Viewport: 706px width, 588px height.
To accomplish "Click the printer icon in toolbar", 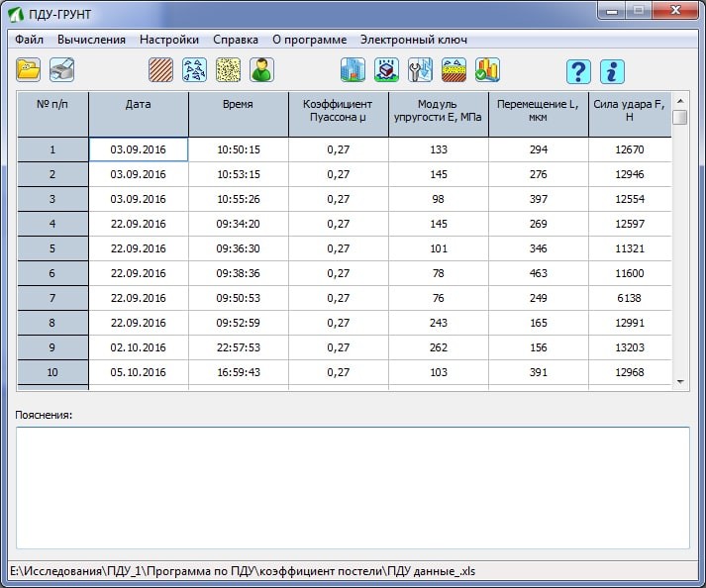I will click(x=62, y=70).
